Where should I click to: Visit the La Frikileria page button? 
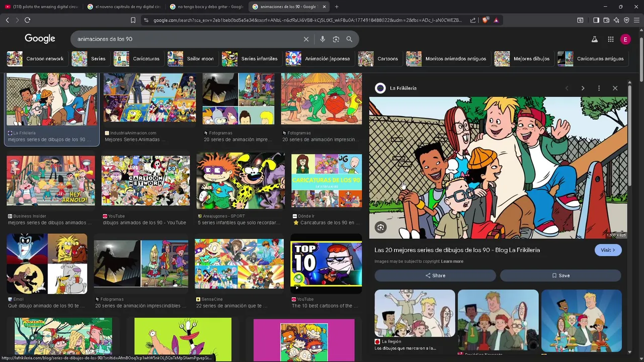[x=608, y=250]
